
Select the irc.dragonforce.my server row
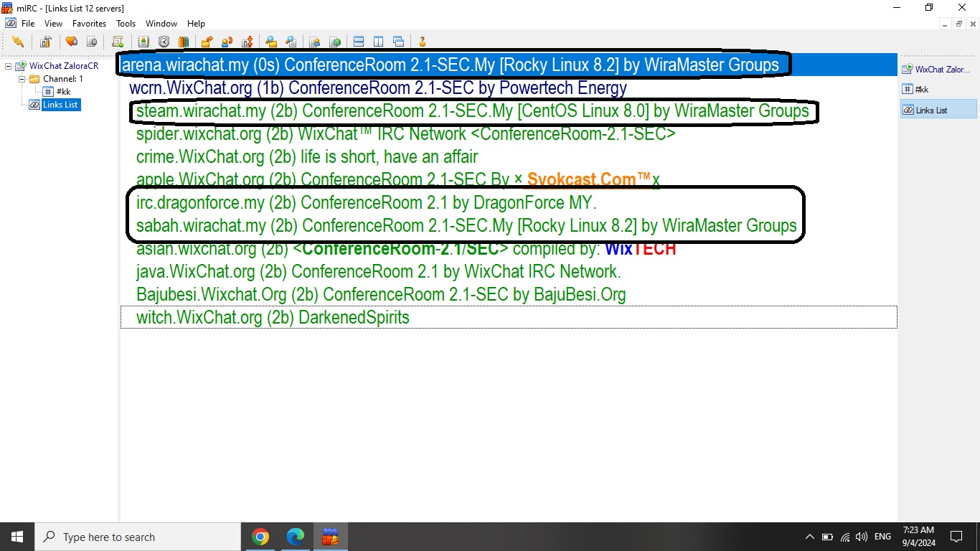click(509, 203)
